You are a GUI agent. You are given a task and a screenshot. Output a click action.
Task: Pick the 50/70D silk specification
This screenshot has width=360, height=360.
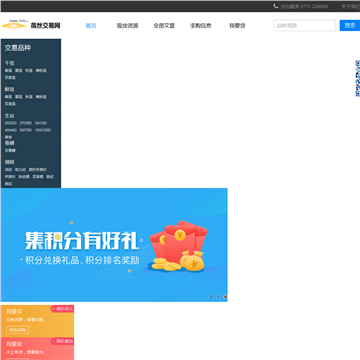(26, 130)
